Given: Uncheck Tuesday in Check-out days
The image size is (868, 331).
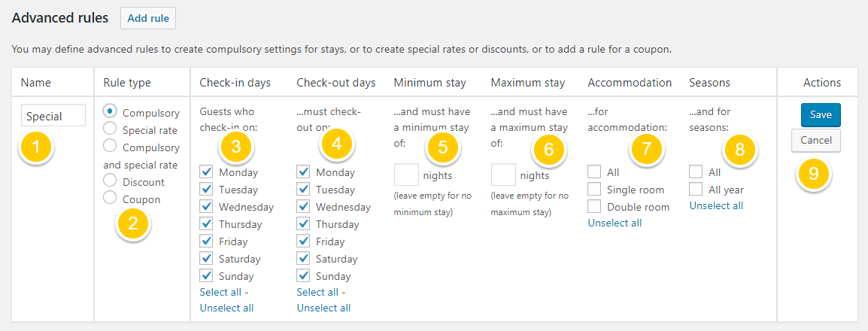Looking at the screenshot, I should point(303,190).
